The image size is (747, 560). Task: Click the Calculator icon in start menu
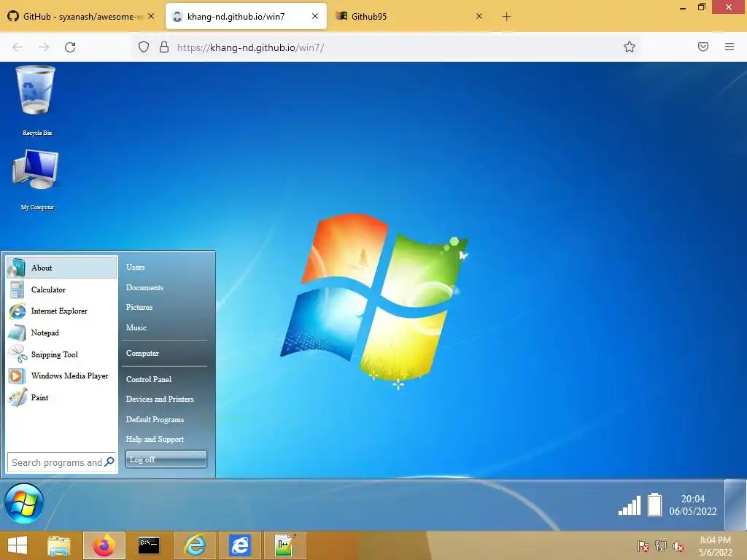pos(18,289)
